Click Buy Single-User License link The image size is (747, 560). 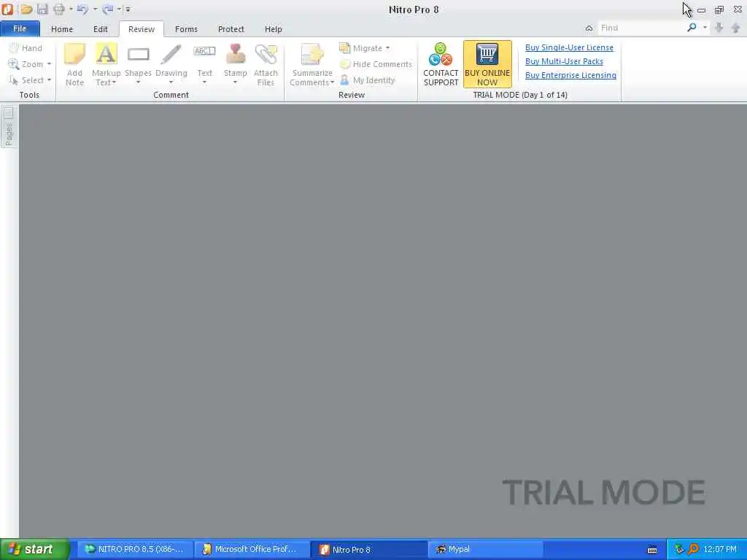click(x=569, y=47)
